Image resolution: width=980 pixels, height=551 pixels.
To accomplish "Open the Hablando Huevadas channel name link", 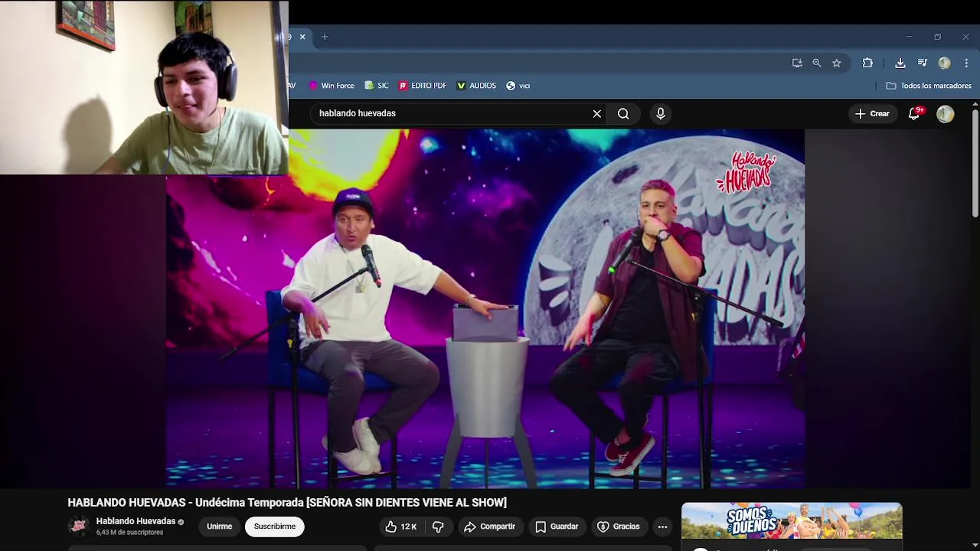I will pyautogui.click(x=136, y=521).
